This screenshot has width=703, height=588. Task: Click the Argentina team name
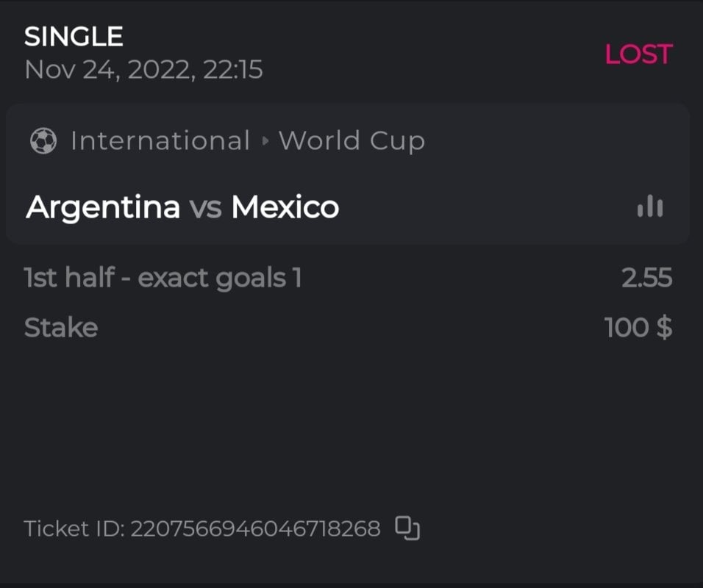coord(103,208)
